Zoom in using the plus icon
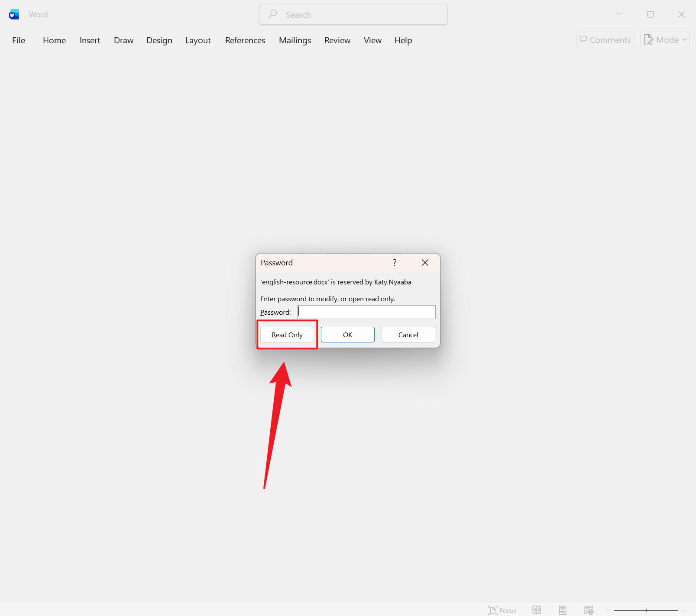The height and width of the screenshot is (616, 696). click(x=684, y=610)
